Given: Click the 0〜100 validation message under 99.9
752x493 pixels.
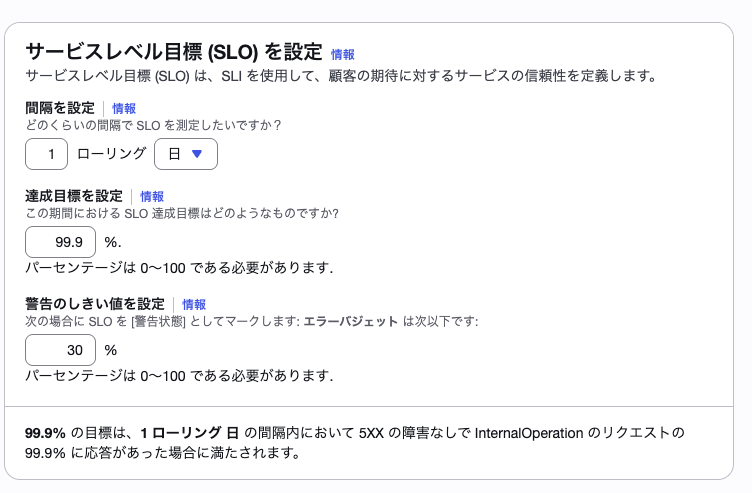Looking at the screenshot, I should click(178, 267).
